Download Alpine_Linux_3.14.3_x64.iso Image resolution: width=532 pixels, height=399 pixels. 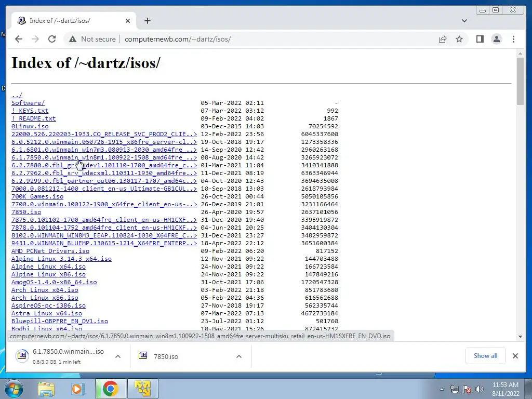61,259
